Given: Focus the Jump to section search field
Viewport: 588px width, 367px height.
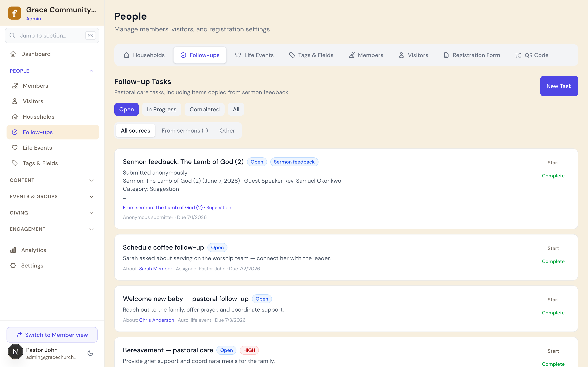Looking at the screenshot, I should click(52, 36).
